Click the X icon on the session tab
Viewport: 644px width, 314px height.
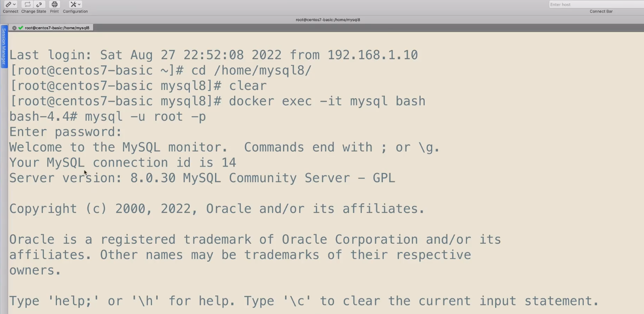(14, 28)
